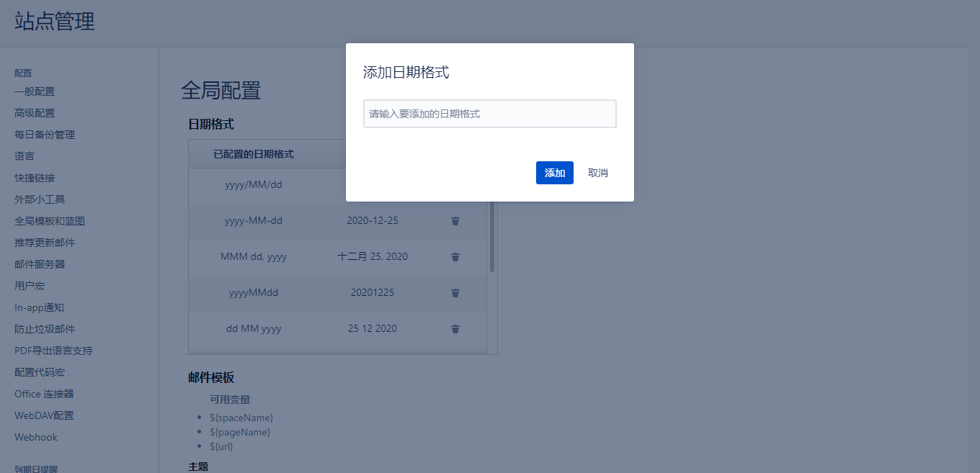Image resolution: width=980 pixels, height=473 pixels.
Task: Open 全局模板和蓝图 page
Action: [50, 221]
